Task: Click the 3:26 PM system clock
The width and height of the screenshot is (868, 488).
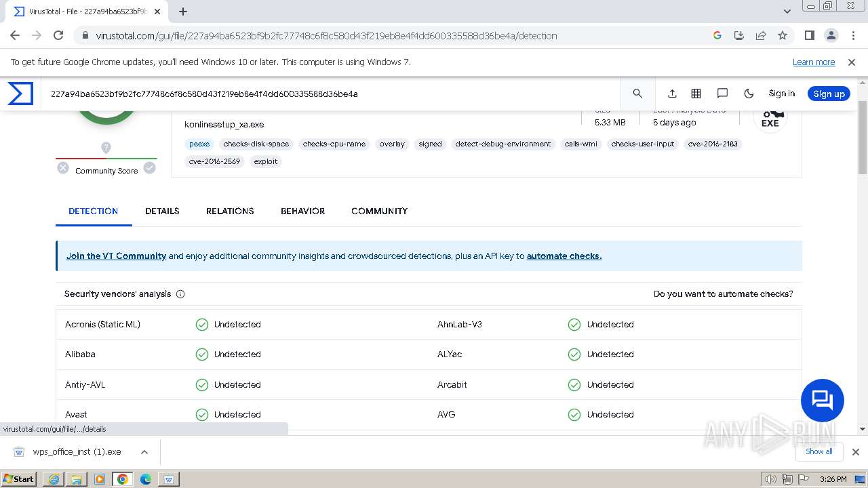Action: point(833,479)
